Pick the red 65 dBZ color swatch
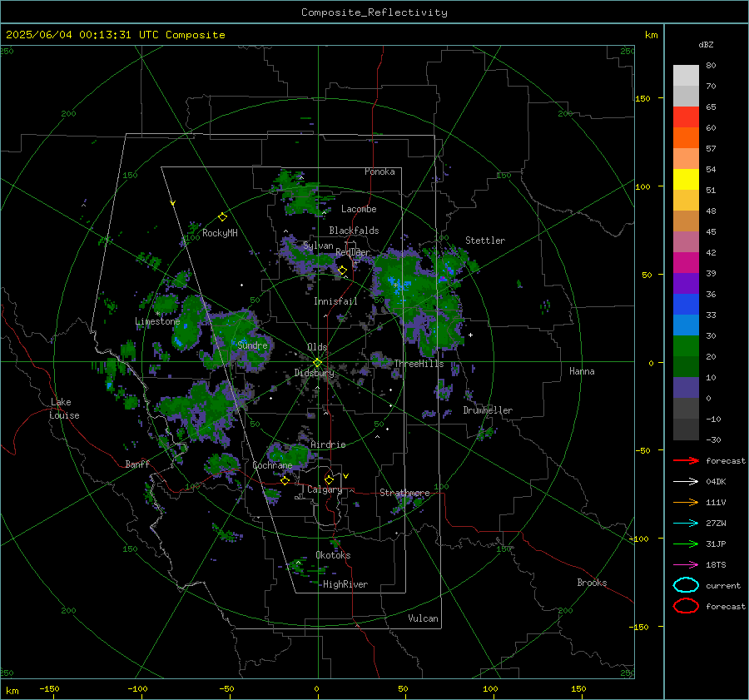 click(x=686, y=117)
